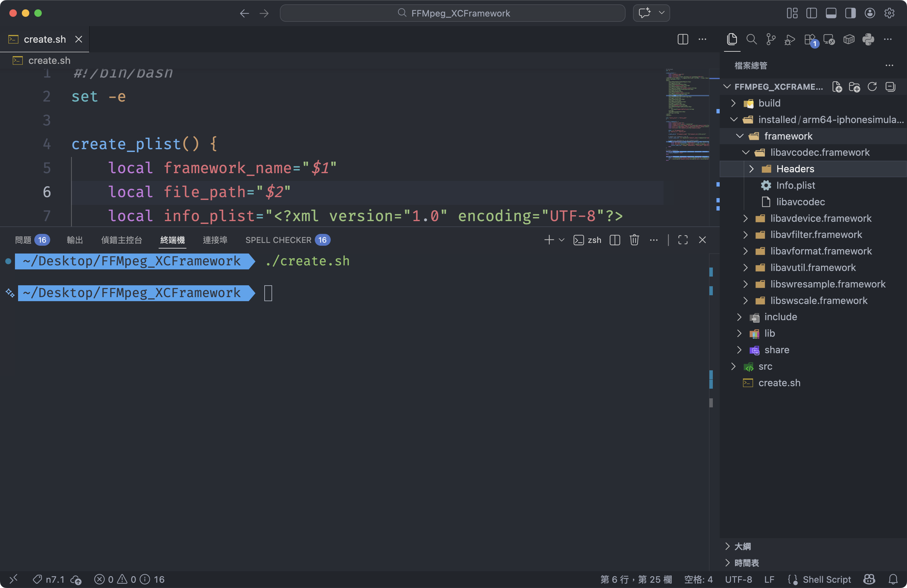
Task: Toggle the bottom panel visibility
Action: click(831, 13)
